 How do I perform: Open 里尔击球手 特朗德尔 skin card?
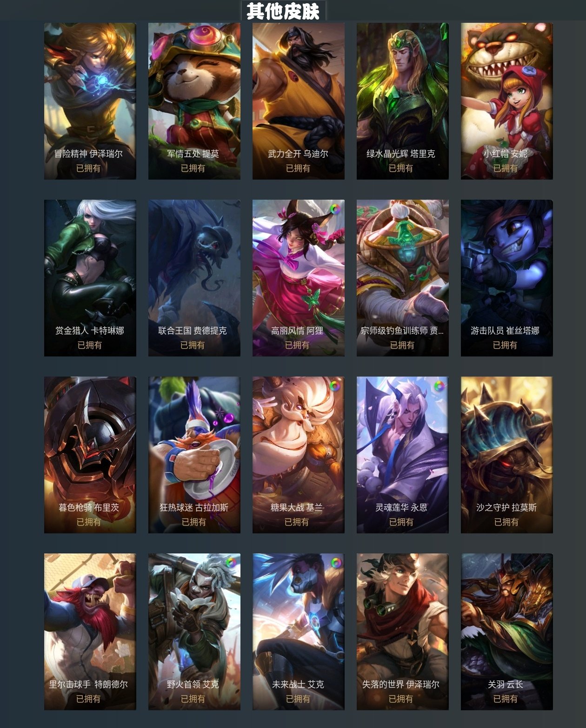(90, 632)
